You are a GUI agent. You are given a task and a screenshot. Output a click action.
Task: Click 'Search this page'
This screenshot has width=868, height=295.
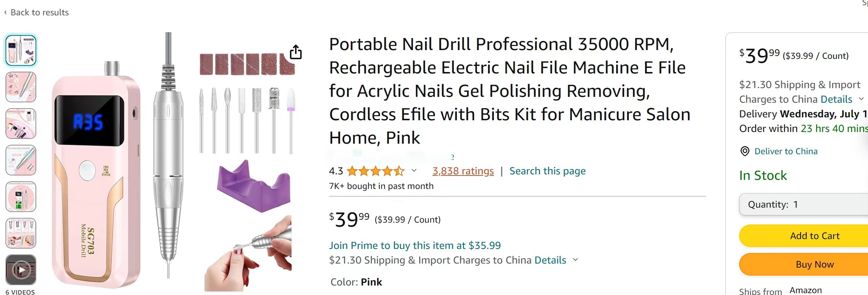547,171
